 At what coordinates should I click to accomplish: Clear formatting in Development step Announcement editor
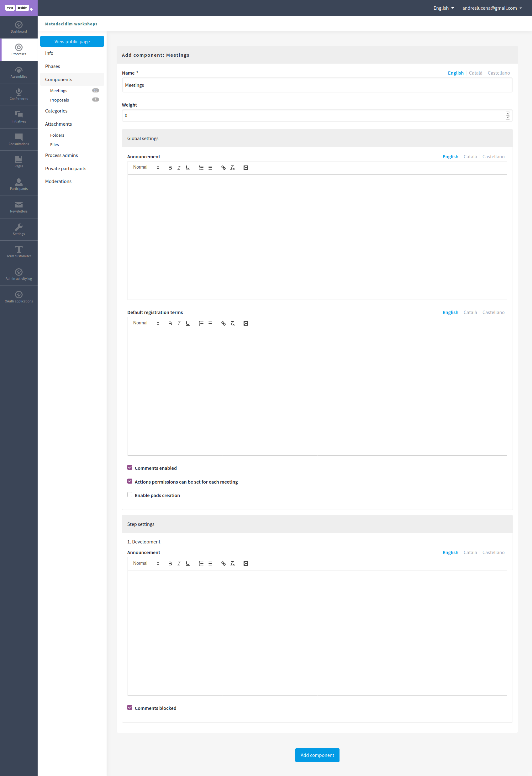click(232, 564)
